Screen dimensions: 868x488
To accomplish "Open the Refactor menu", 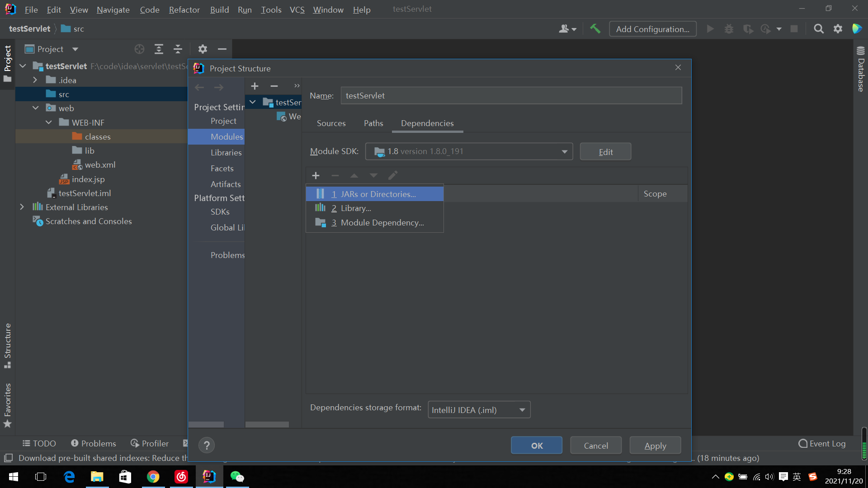I will [184, 9].
